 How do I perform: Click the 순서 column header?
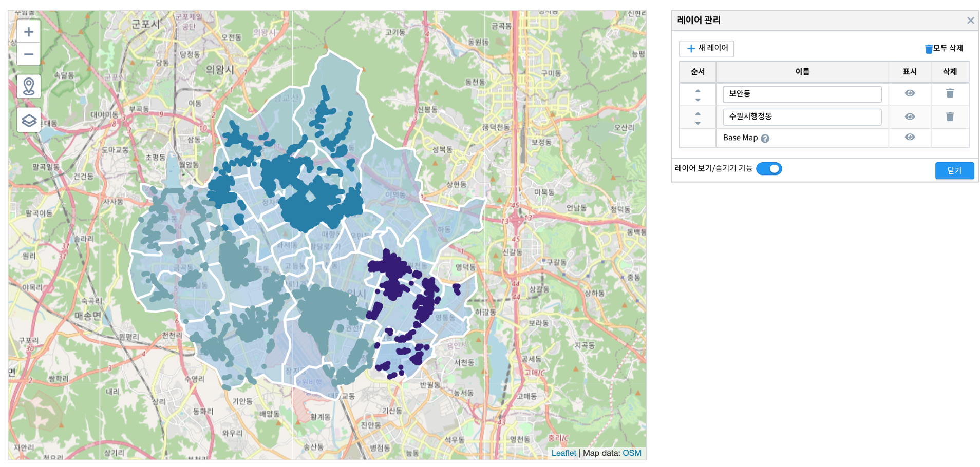click(x=698, y=72)
